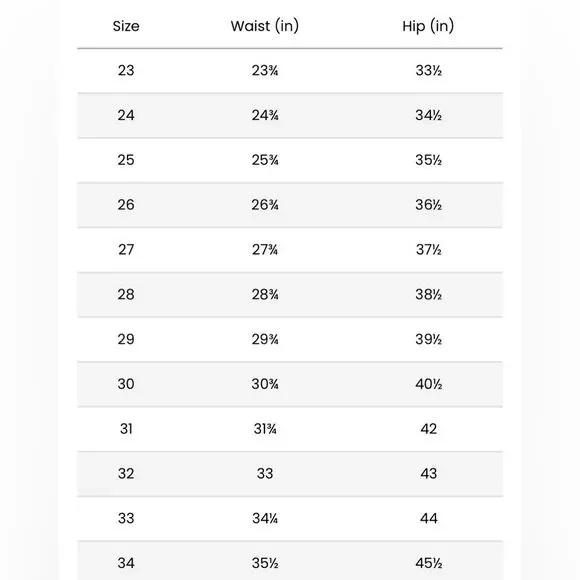Click the Waist (in) column header
The width and height of the screenshot is (580, 580).
point(264,26)
